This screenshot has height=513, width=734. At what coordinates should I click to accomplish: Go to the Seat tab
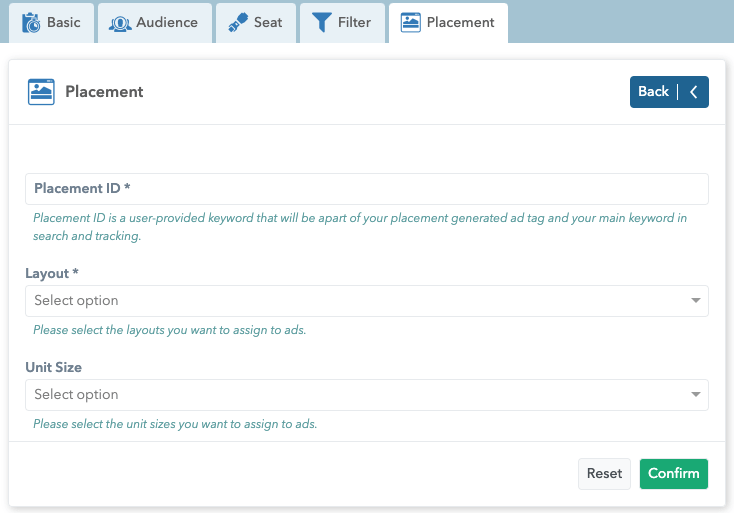(x=267, y=23)
